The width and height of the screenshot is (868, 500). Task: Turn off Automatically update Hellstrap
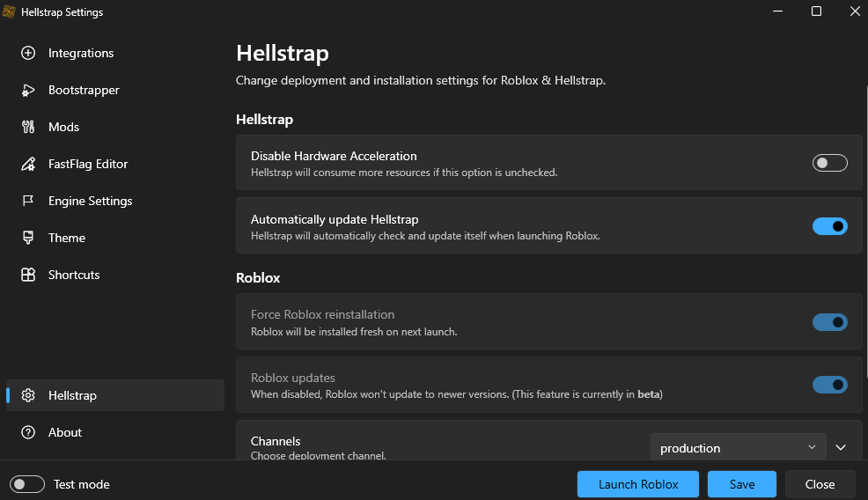830,226
